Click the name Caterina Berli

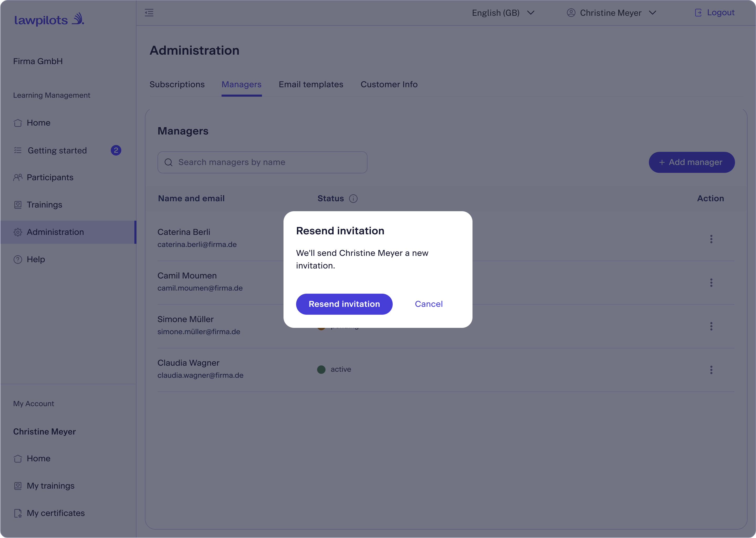pos(184,232)
